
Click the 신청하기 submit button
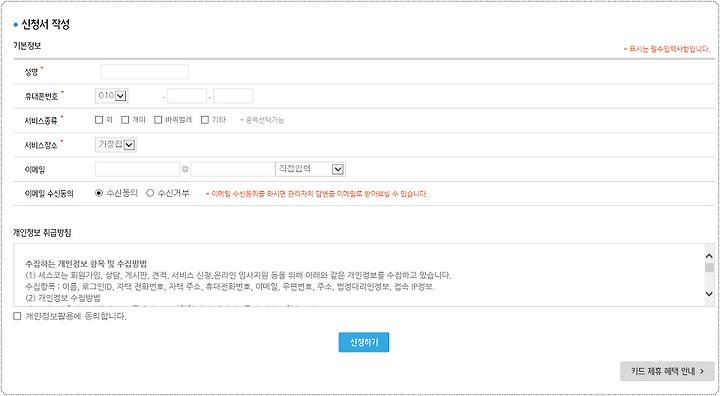[x=364, y=342]
